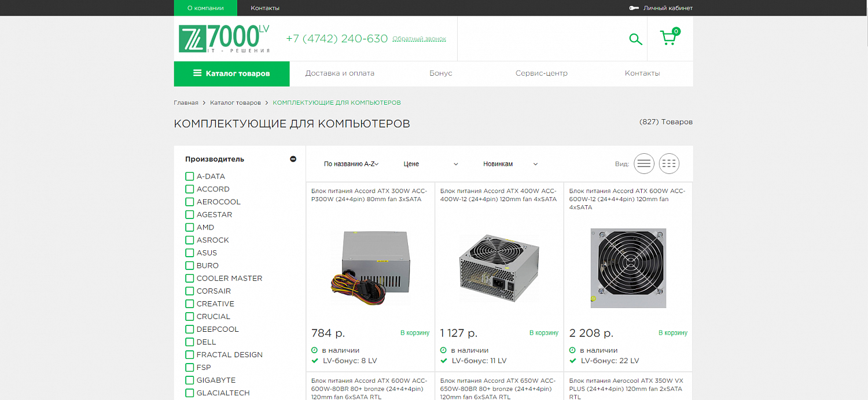Tick the BURO manufacturer checkbox
The image size is (868, 400).
pyautogui.click(x=189, y=265)
